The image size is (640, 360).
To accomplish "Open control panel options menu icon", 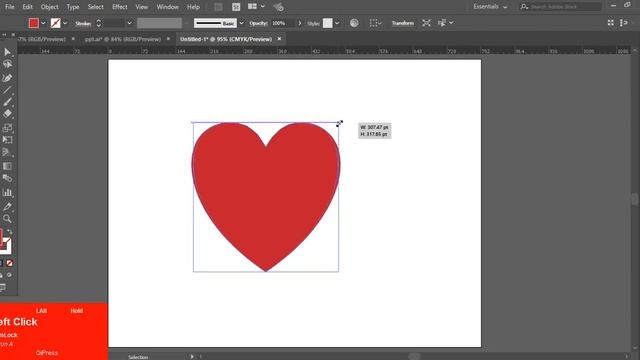I will click(624, 23).
